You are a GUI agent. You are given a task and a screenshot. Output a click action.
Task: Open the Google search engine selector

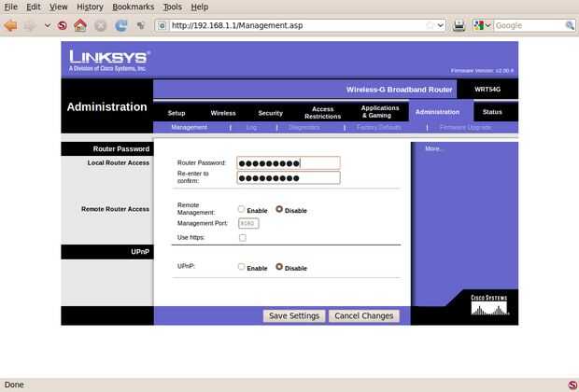point(482,25)
